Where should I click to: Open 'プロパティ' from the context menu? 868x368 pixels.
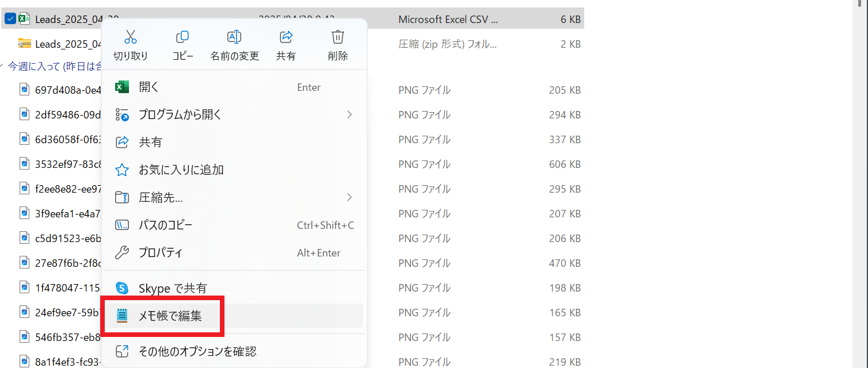(x=160, y=252)
